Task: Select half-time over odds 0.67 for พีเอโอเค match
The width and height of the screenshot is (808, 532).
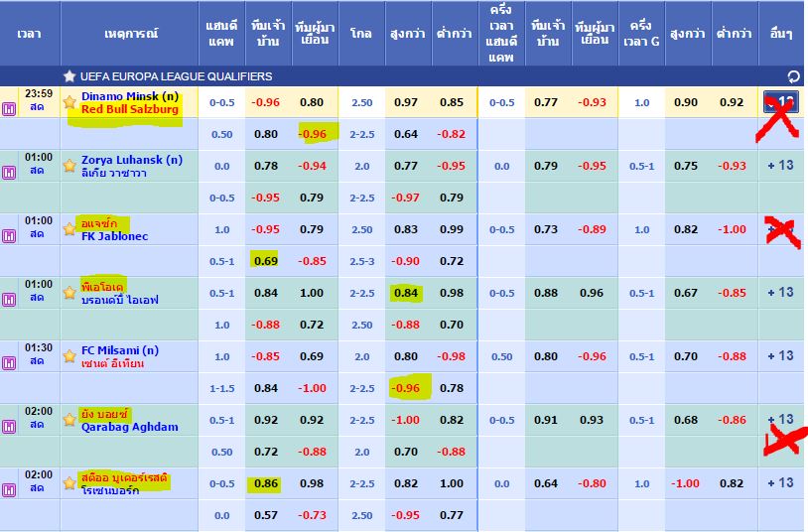Action: (x=686, y=293)
